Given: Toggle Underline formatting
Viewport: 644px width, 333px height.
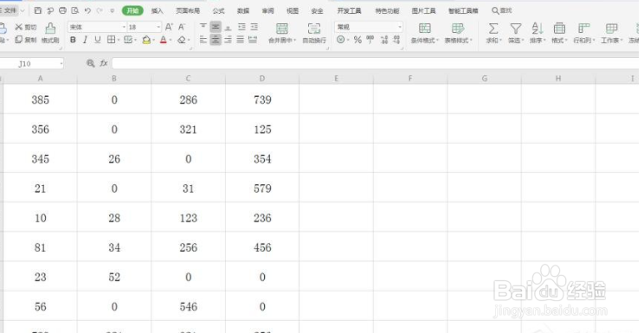Looking at the screenshot, I should pos(97,40).
